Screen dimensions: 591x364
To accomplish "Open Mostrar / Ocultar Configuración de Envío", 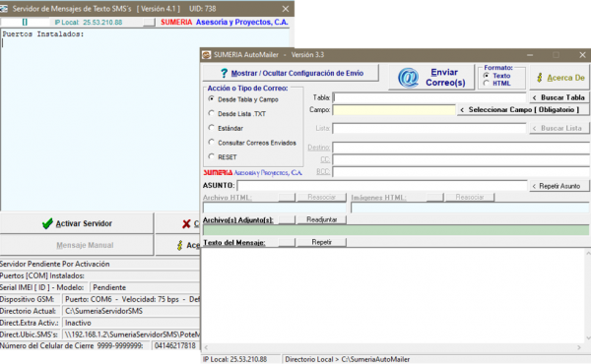I will point(291,73).
